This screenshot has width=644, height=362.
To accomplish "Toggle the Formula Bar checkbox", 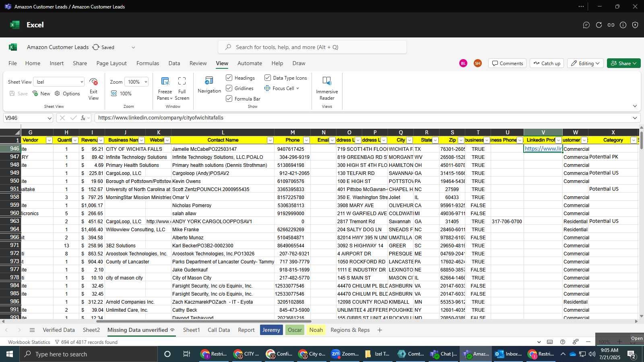I will tap(229, 99).
